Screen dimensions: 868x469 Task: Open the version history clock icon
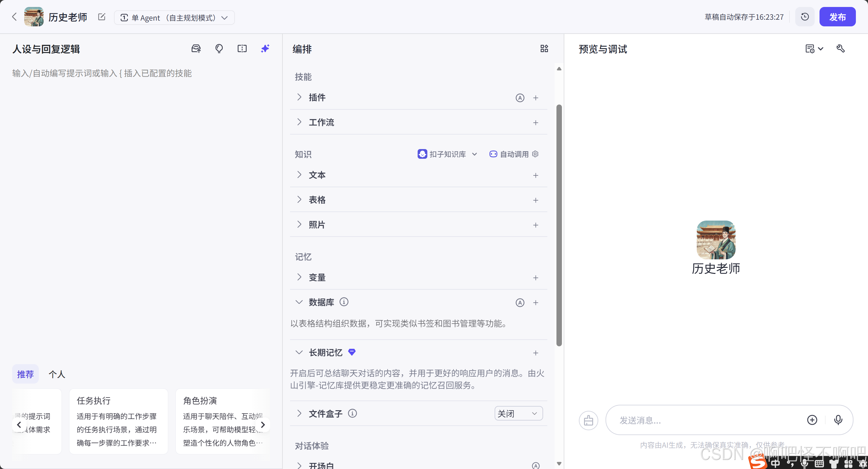[805, 17]
